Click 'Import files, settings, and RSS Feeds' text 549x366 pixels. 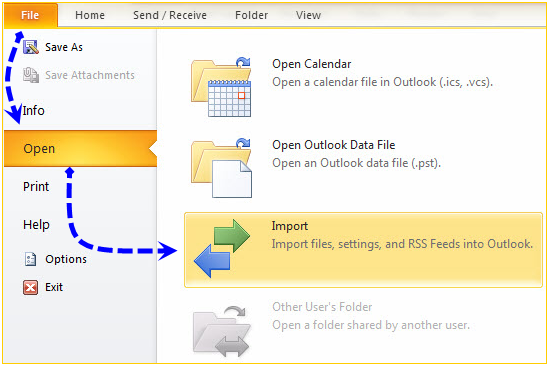(402, 244)
